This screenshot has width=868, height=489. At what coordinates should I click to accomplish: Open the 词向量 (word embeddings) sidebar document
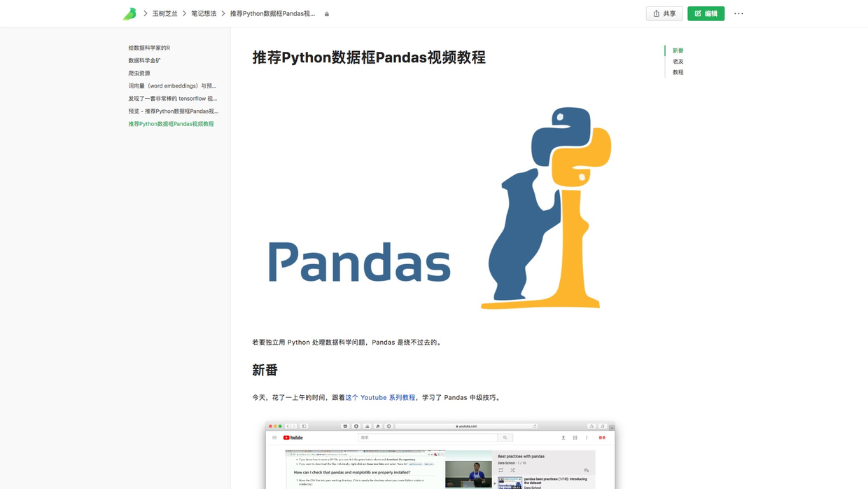172,86
